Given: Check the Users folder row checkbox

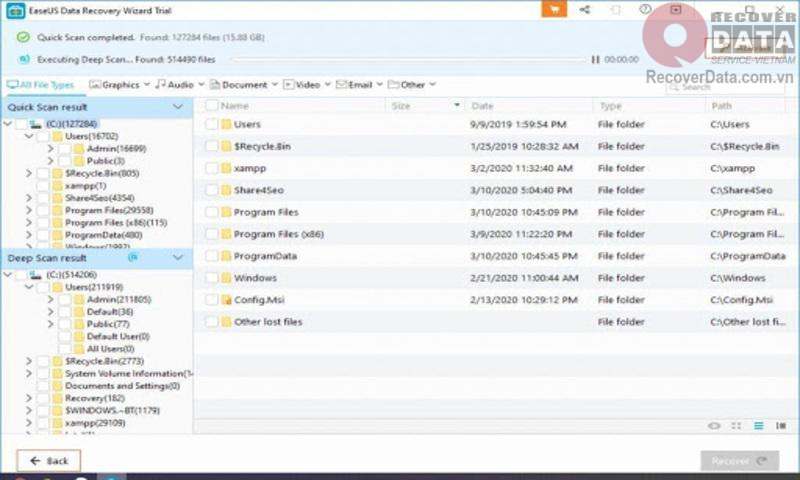Looking at the screenshot, I should [x=211, y=124].
